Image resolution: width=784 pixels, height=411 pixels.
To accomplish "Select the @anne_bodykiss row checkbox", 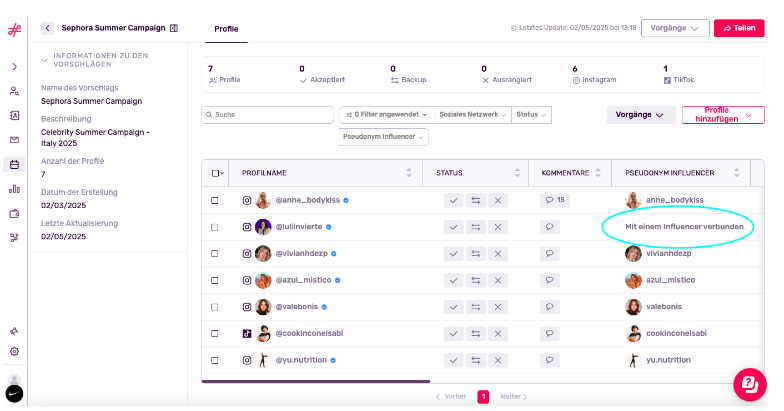I will pos(214,200).
